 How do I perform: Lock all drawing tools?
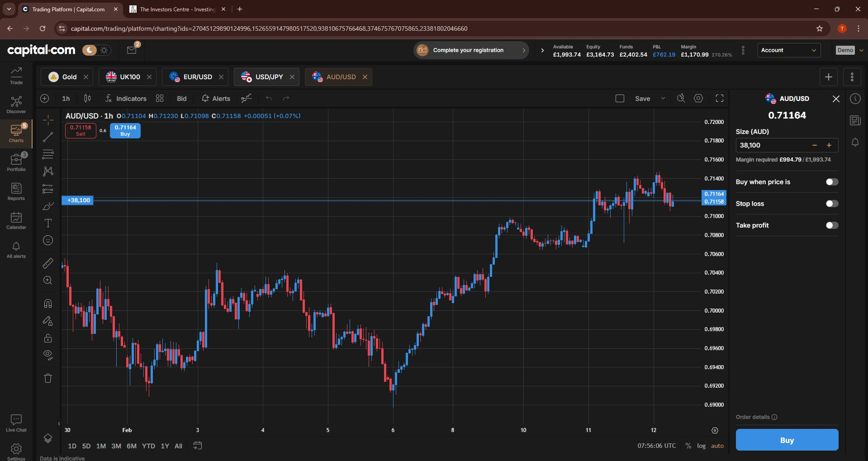tap(48, 338)
